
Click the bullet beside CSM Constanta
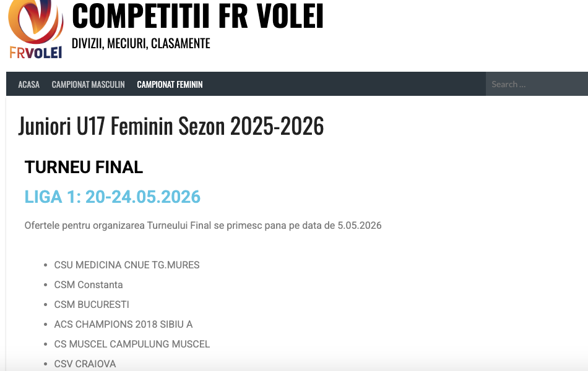pos(46,285)
